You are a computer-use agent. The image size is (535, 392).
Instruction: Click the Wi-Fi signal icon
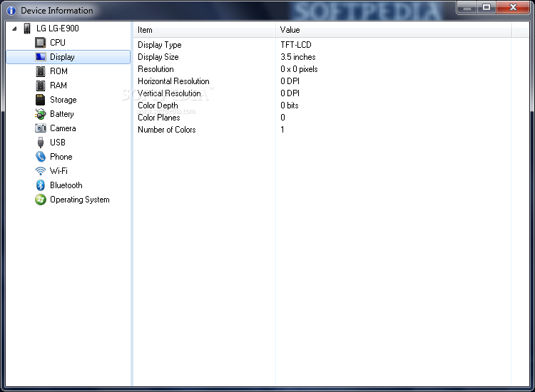[x=40, y=171]
